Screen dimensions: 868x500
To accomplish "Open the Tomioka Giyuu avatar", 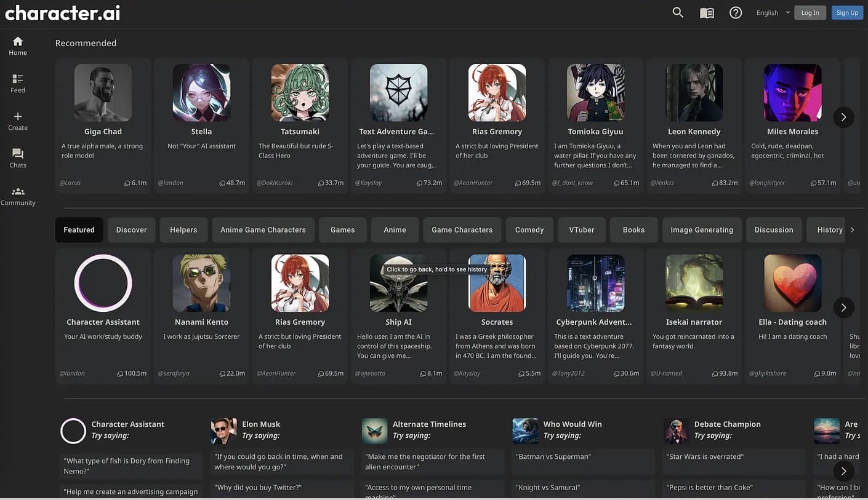I will 595,92.
